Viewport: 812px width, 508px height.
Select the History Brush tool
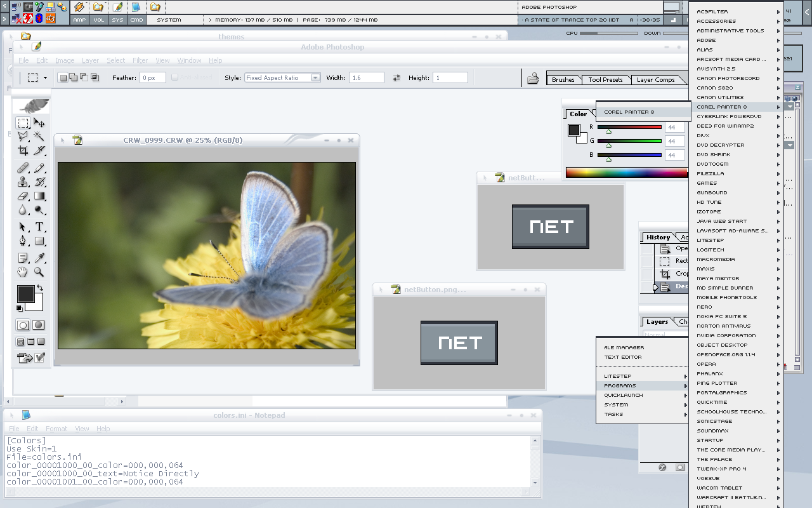(x=39, y=182)
